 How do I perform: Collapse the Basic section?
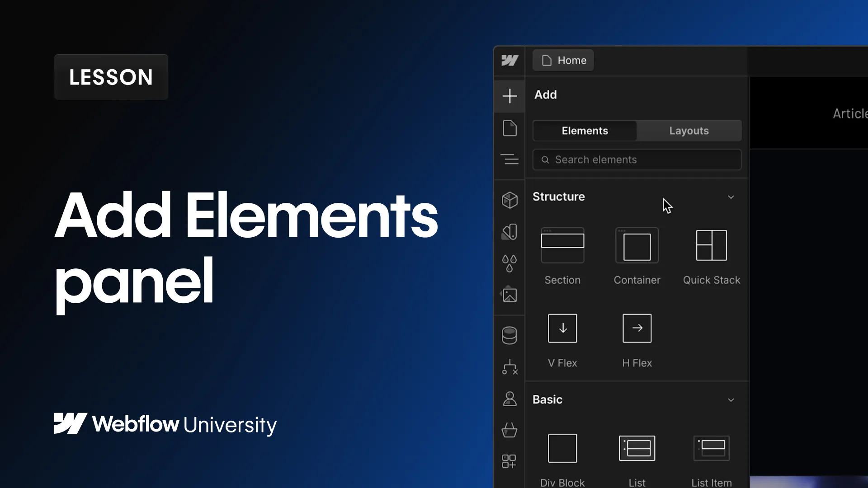point(731,400)
